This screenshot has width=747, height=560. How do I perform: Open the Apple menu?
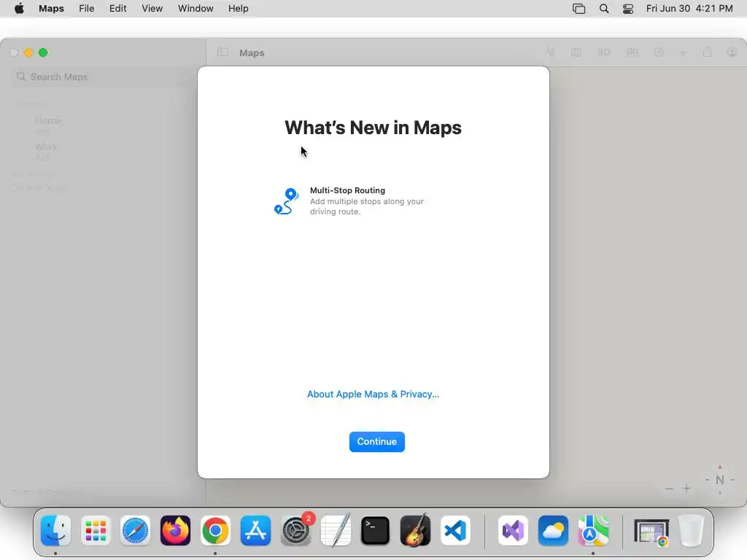19,9
